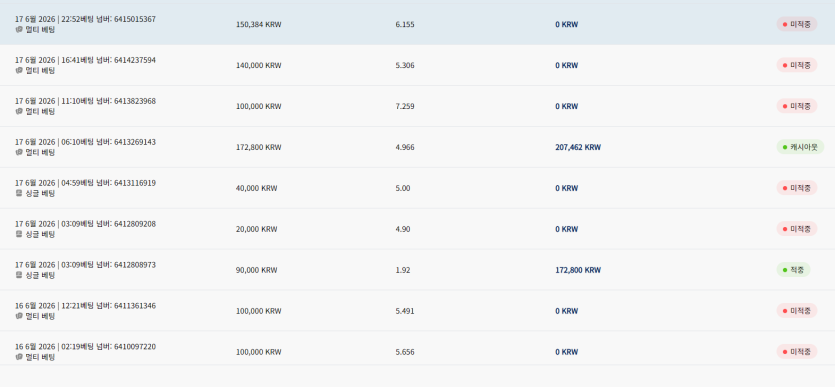Select bet number 6413269143 row header
Screen dimensions: 835x387
click(85, 142)
